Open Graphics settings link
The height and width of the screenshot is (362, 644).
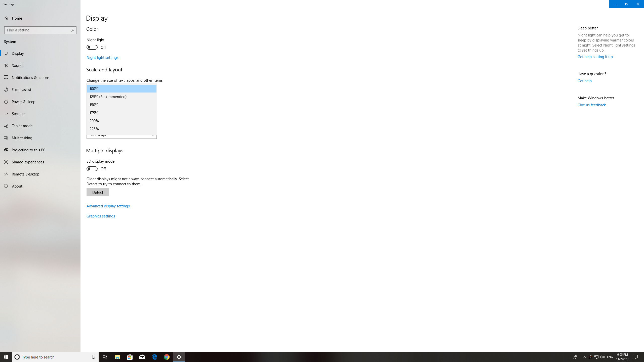point(101,216)
